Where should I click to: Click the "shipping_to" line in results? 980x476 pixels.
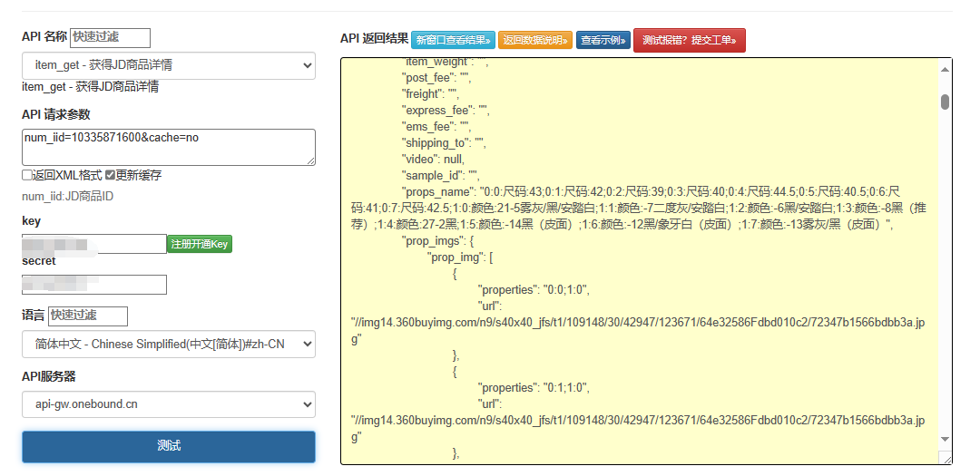[x=444, y=143]
